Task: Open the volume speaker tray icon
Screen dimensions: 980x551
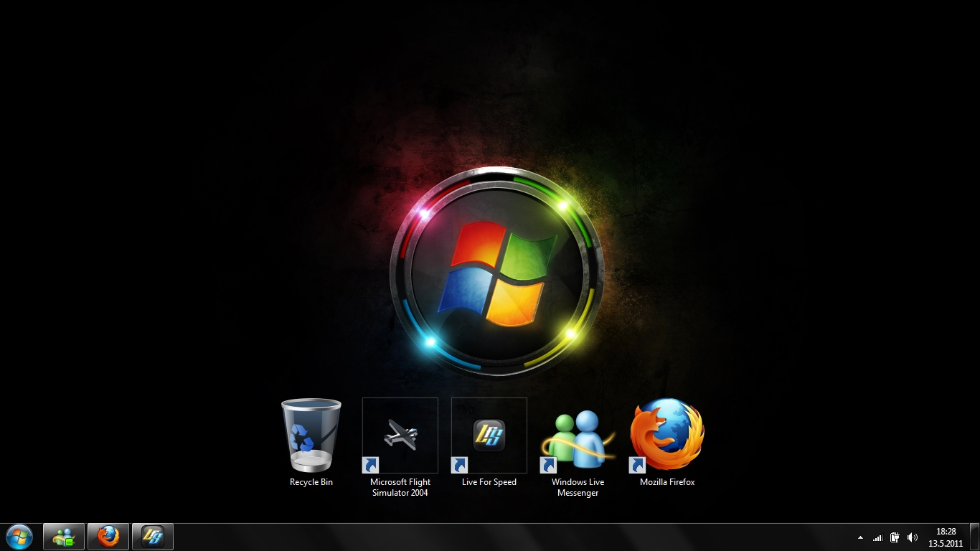Action: point(913,537)
